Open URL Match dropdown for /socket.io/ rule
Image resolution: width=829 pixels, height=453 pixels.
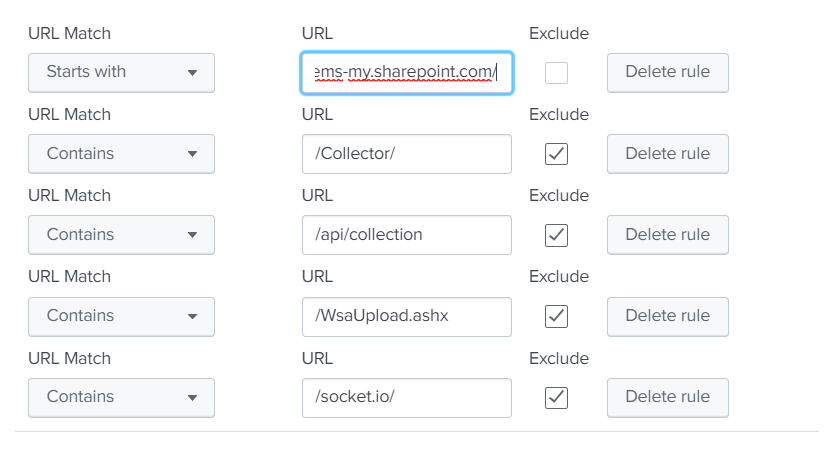(121, 397)
